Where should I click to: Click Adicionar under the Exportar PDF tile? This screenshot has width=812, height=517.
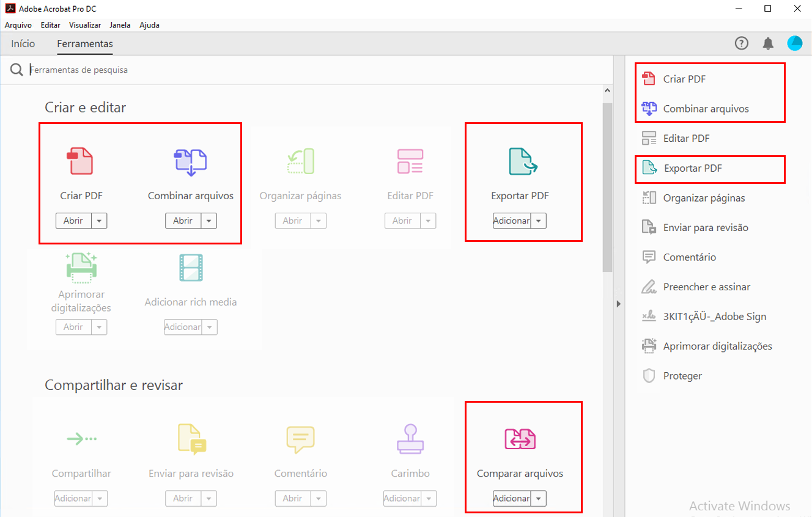(x=512, y=221)
